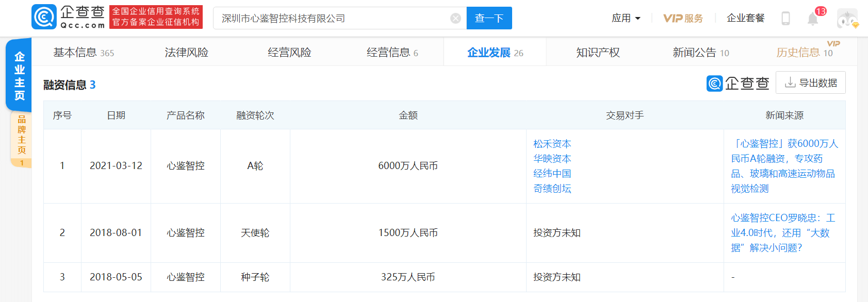Expand the 应用 dropdown menu
This screenshot has height=302, width=868.
[x=626, y=18]
